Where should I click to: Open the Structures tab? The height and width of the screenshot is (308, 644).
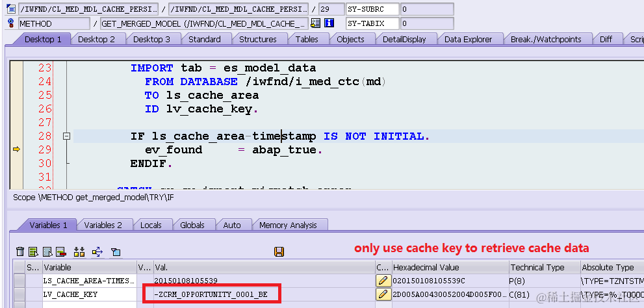pos(258,40)
